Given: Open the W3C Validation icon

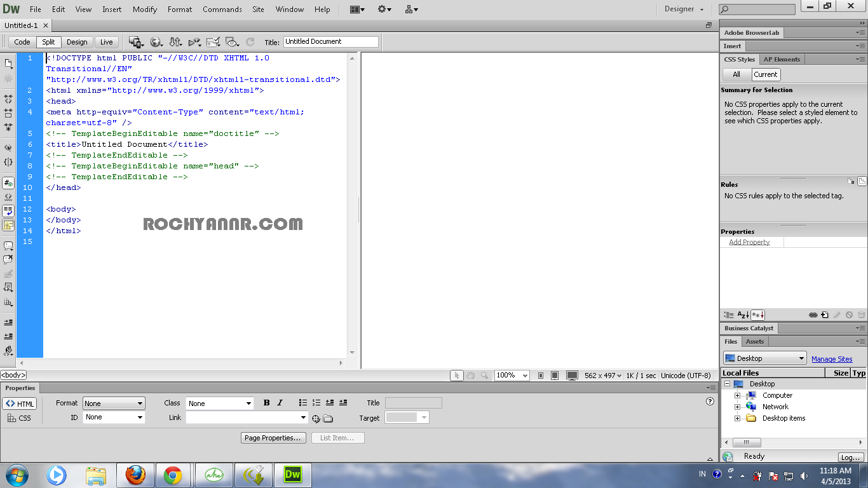Looking at the screenshot, I should [x=194, y=42].
